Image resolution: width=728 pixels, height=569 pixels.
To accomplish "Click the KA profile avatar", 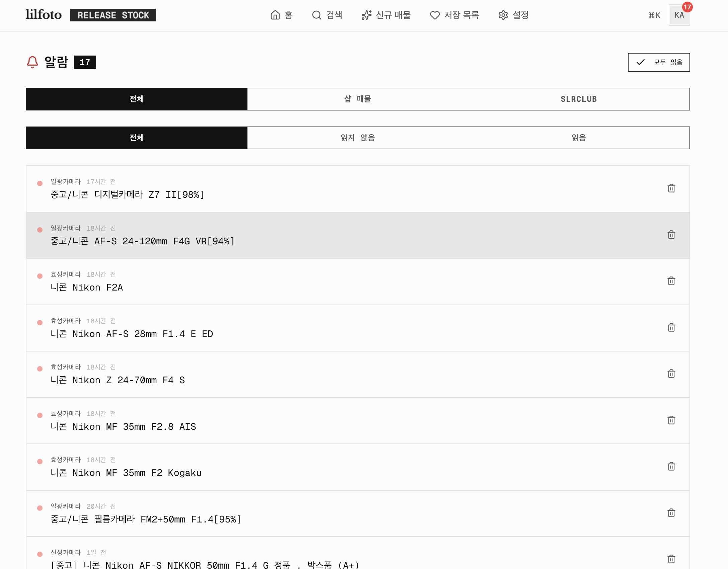I will pos(679,15).
